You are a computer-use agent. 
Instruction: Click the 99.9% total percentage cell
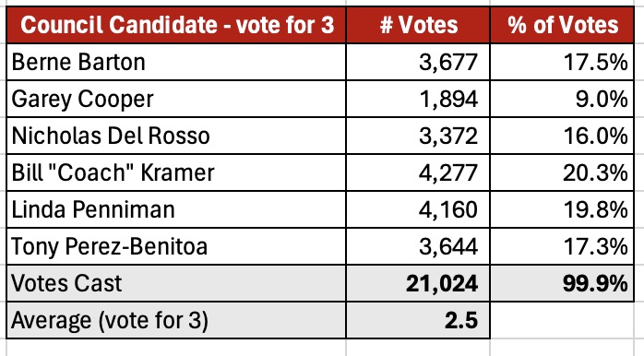point(562,283)
